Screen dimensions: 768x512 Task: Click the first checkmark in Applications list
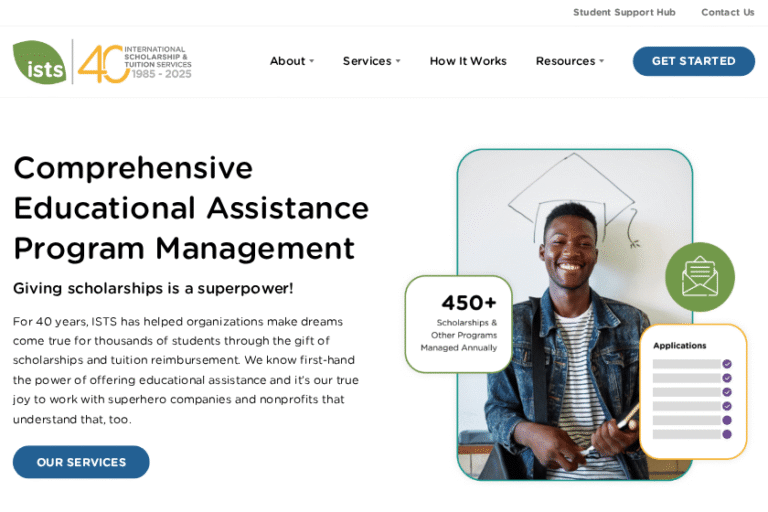pos(727,364)
